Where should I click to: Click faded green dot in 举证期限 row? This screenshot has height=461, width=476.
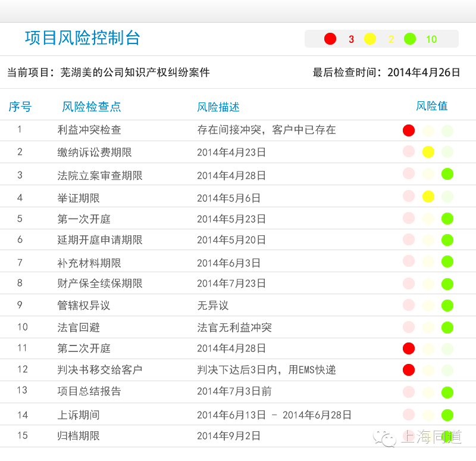pos(447,197)
